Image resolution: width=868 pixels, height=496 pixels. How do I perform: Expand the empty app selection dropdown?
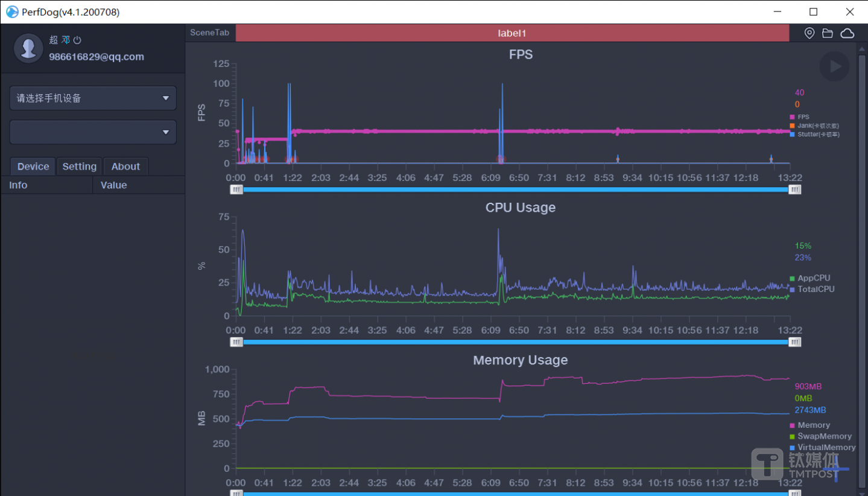[x=93, y=132]
